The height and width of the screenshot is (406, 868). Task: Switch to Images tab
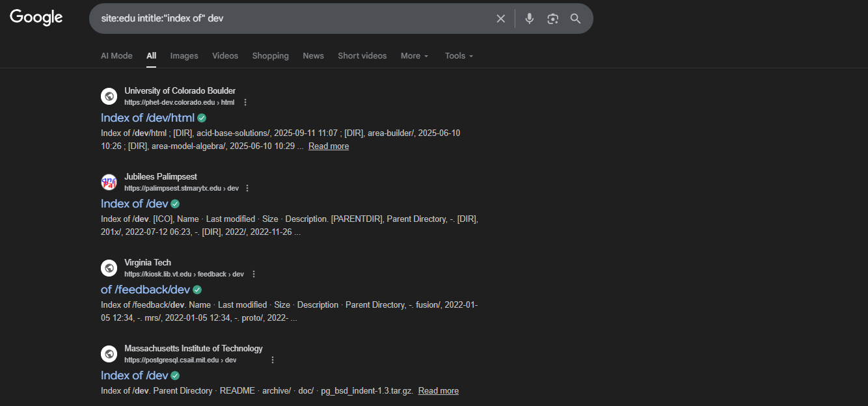[x=184, y=56]
